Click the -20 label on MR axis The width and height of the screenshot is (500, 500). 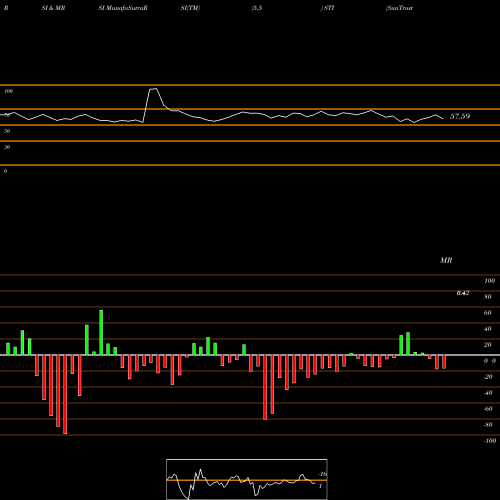pos(488,377)
